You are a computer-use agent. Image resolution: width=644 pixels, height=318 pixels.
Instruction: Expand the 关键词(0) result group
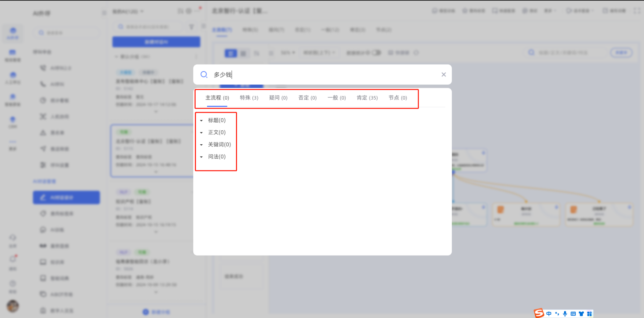(x=201, y=145)
